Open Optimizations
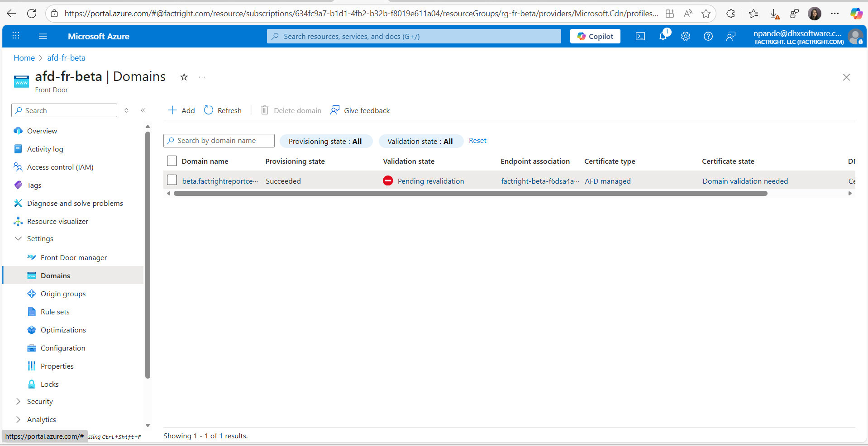Screen dimensions: 868x446 63,330
